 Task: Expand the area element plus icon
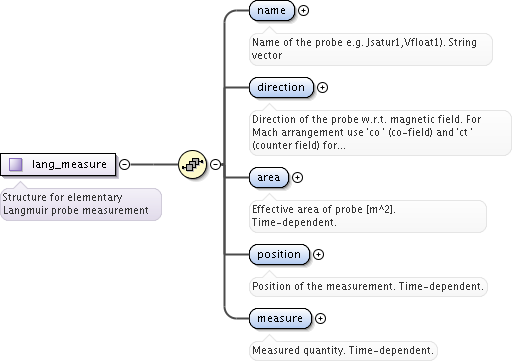pos(297,178)
